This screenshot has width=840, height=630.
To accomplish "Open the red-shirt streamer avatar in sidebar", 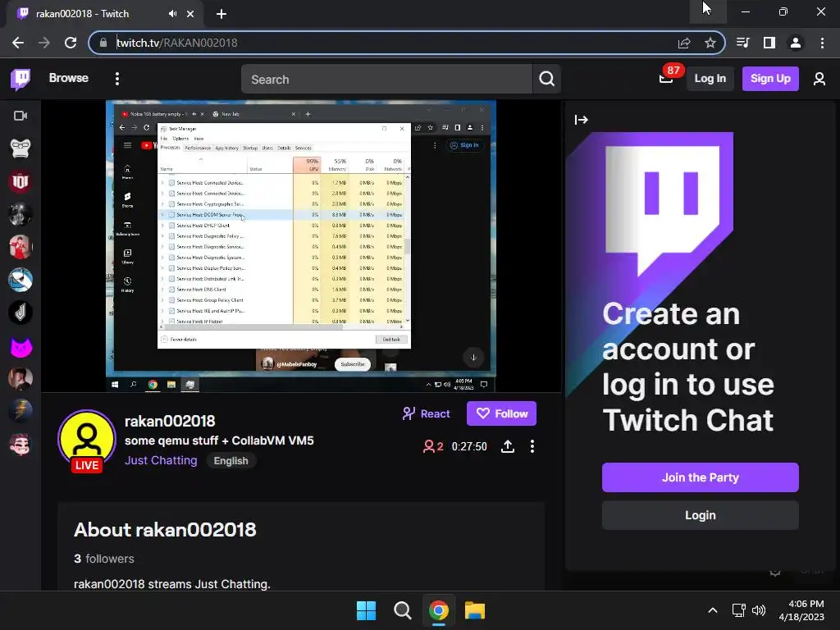I will 21,247.
